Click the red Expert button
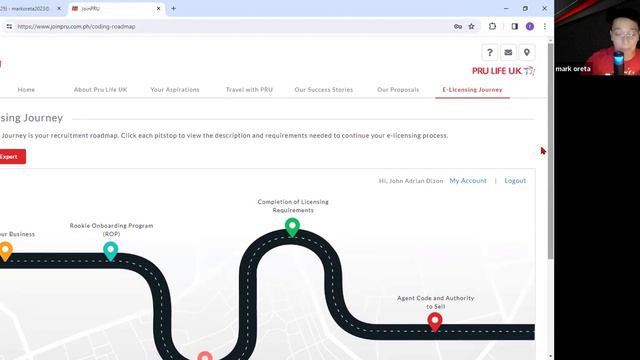The width and height of the screenshot is (640, 360). (12, 157)
